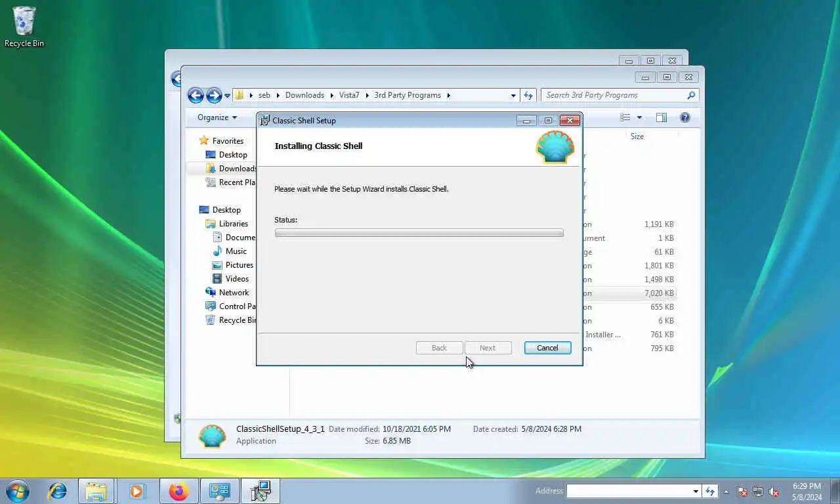Select 'seb' in the address breadcrumb
This screenshot has height=504, width=840.
(x=264, y=95)
